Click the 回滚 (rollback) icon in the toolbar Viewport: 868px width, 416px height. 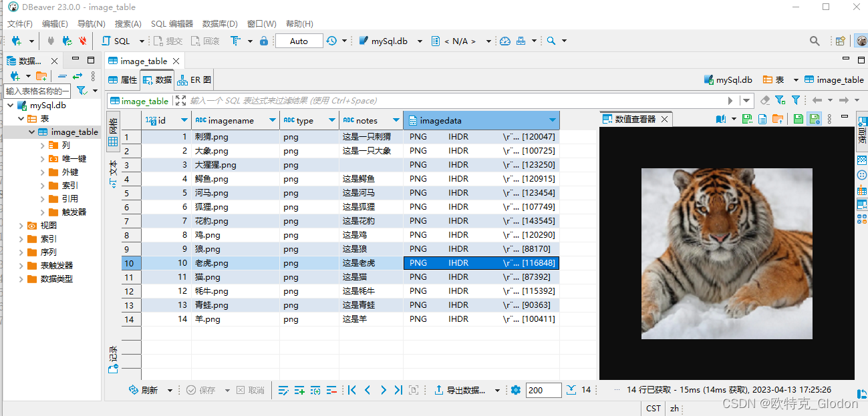pyautogui.click(x=195, y=41)
